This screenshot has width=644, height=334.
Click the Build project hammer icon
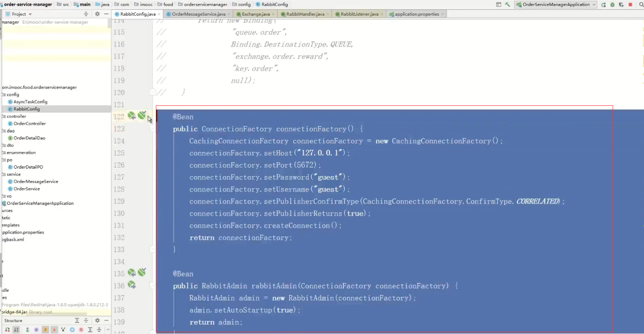click(x=507, y=4)
